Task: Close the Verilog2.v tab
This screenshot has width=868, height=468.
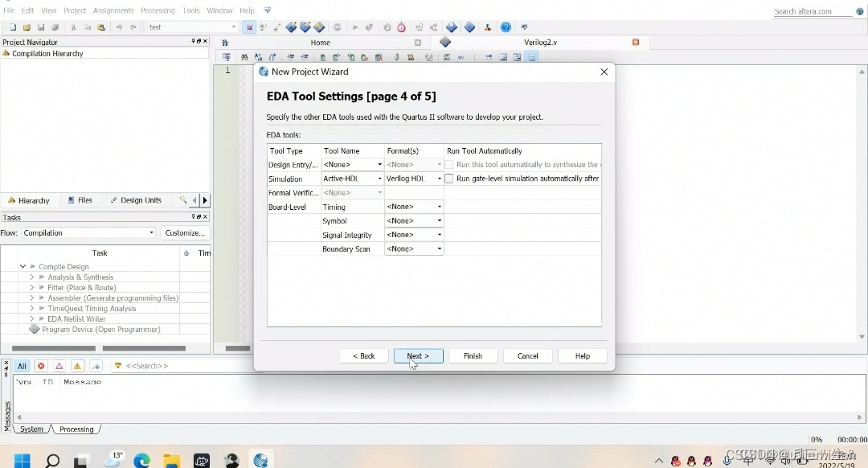Action: (x=636, y=42)
